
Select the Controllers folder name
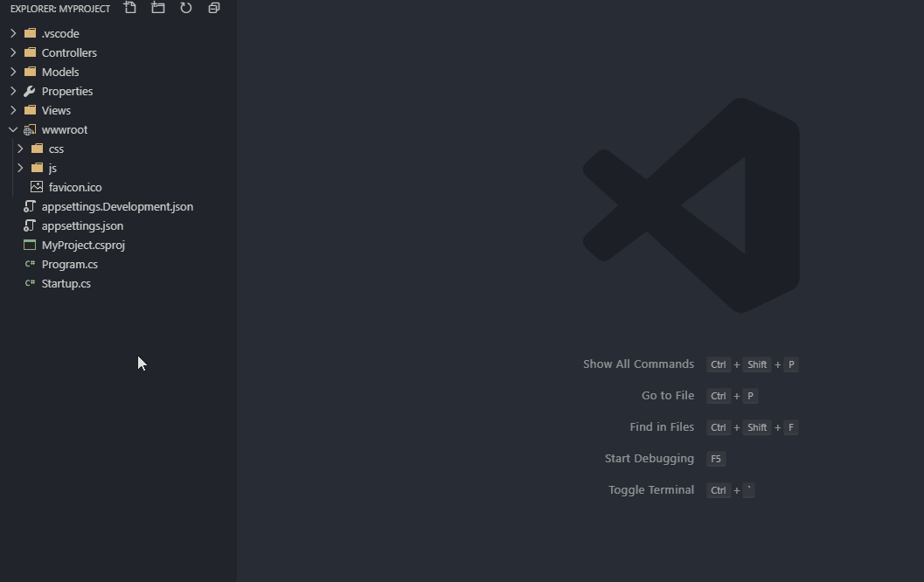(69, 53)
